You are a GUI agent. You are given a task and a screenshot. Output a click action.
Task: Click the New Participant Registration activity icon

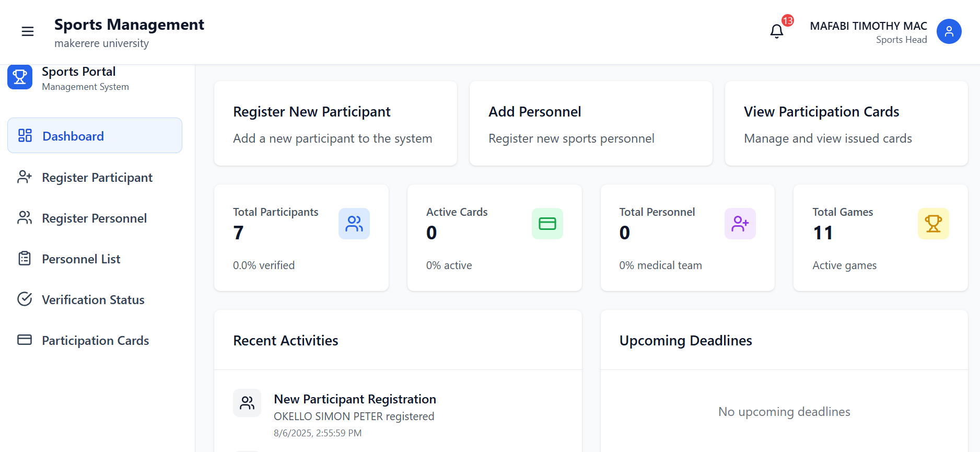tap(247, 403)
